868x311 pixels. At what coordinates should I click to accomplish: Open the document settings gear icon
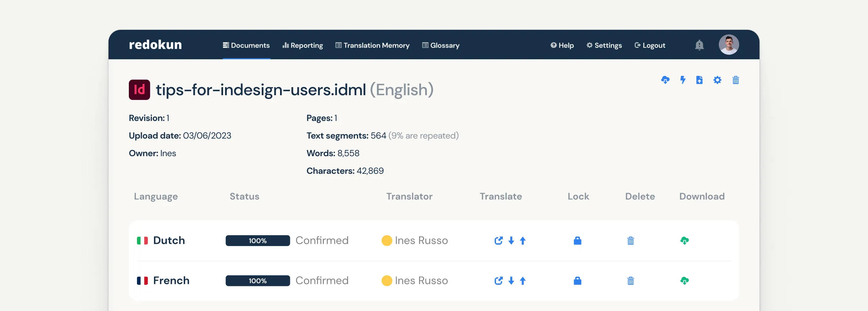point(717,80)
